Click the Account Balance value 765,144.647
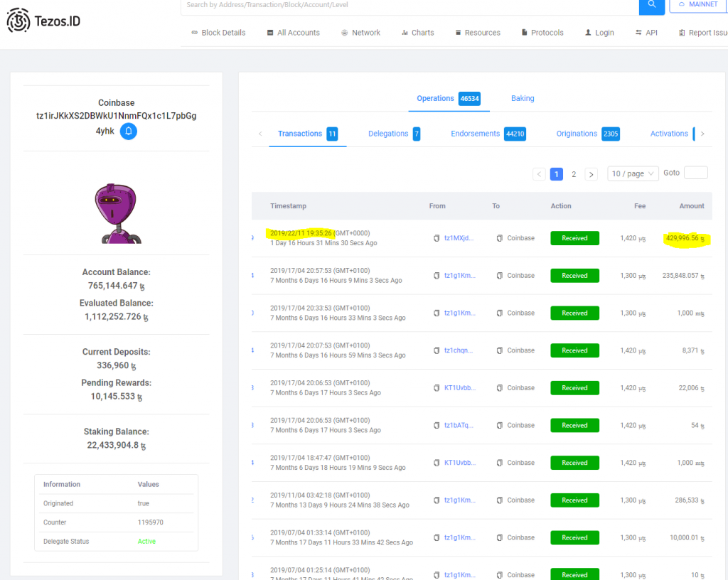728x580 pixels. tap(116, 286)
